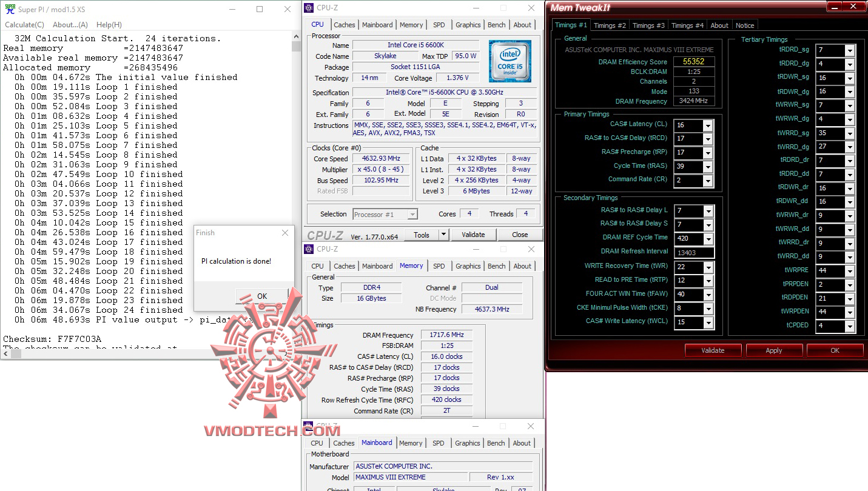Click Apply in Mem TweakIt
Image resolution: width=868 pixels, height=491 pixels.
click(774, 350)
